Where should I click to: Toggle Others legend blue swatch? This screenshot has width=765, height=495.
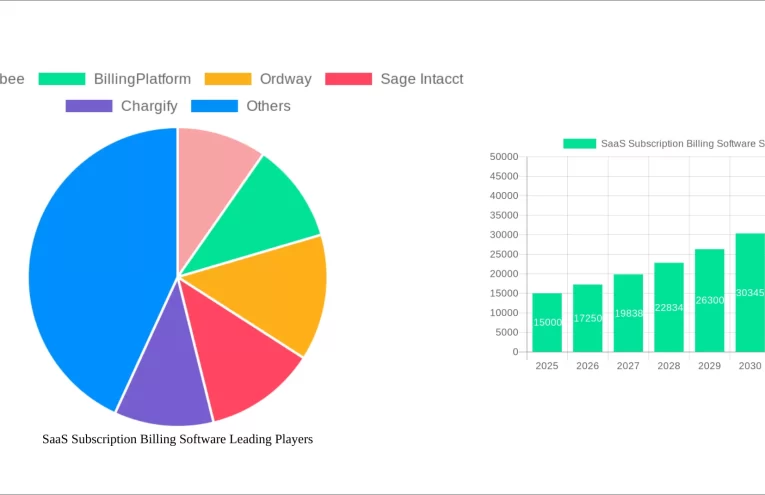pyautogui.click(x=214, y=106)
